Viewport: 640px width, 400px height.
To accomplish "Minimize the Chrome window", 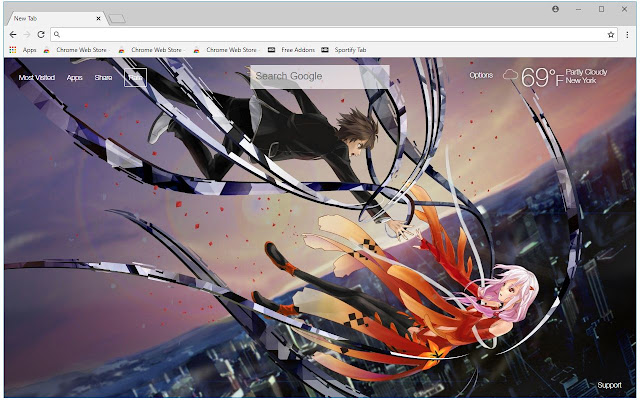I will (578, 9).
